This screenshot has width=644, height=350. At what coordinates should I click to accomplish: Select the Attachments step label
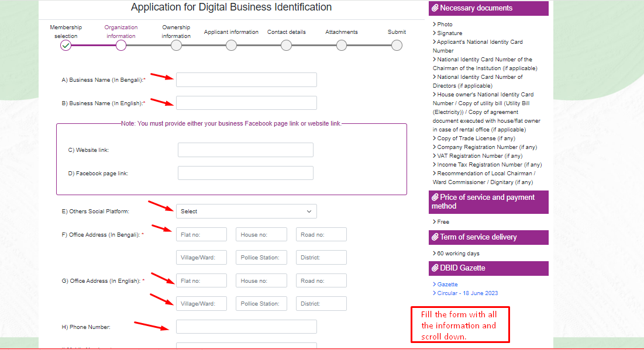click(342, 32)
